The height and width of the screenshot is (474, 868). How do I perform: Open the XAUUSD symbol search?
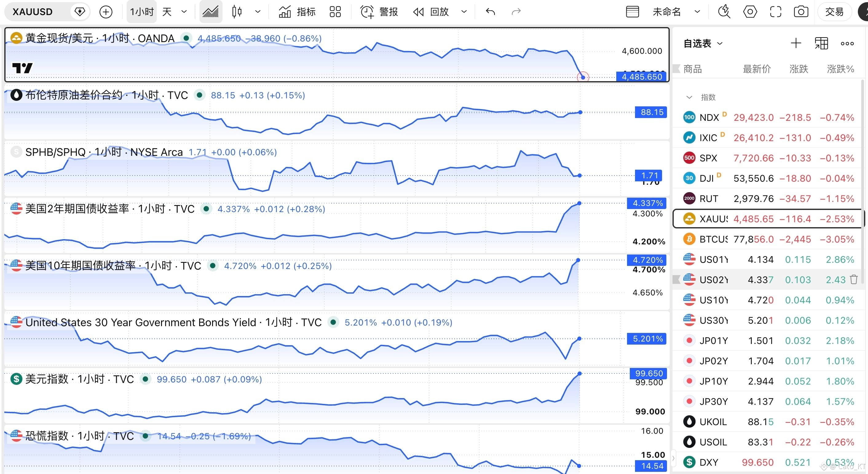tap(33, 12)
